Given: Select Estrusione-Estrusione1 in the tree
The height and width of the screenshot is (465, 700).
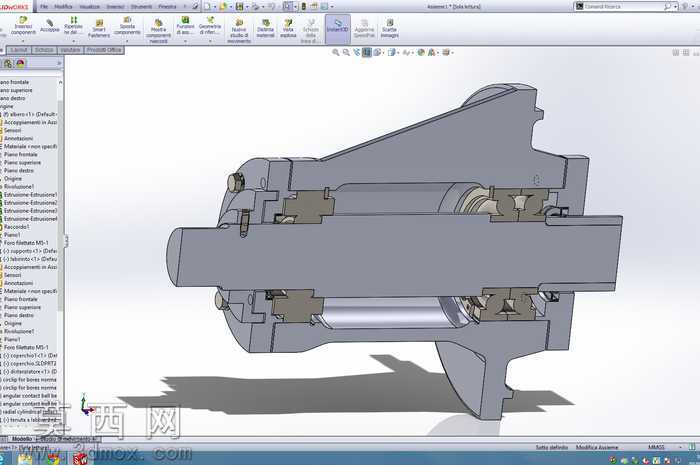Looking at the screenshot, I should pos(30,195).
